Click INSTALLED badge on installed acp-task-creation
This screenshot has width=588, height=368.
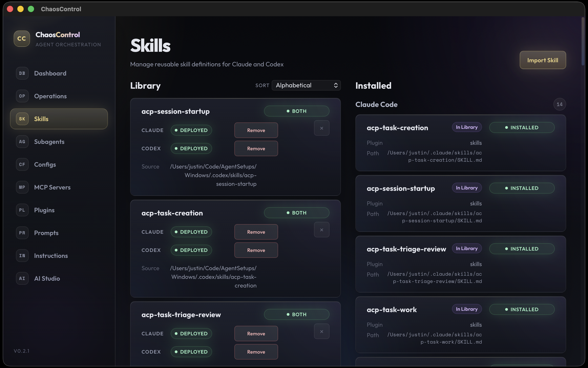(522, 128)
